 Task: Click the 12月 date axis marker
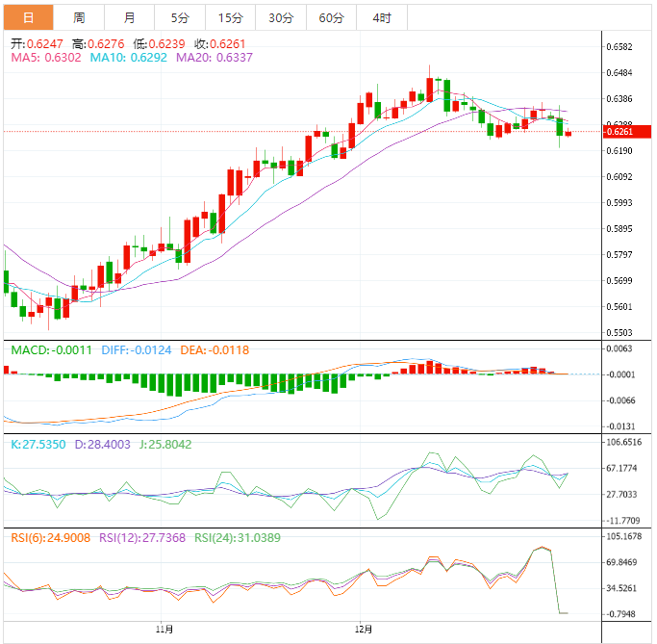(363, 629)
